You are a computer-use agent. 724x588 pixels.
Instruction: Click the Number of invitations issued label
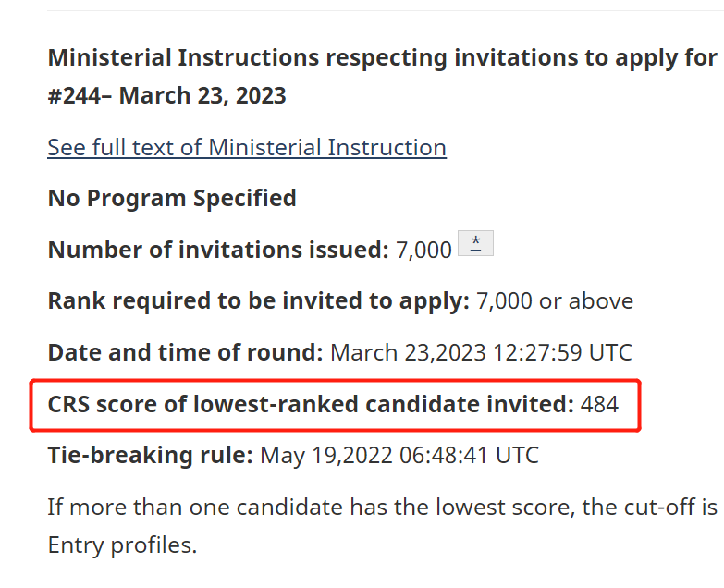[218, 250]
